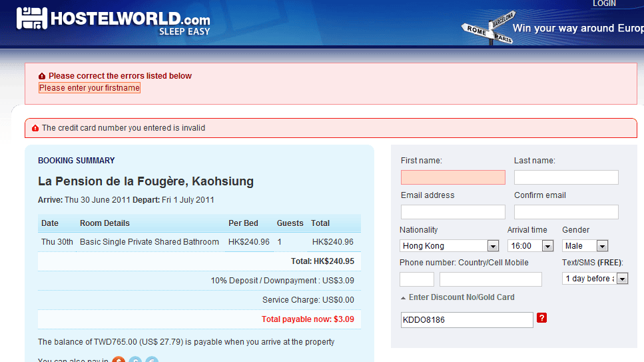Click the LOGIN link at top
This screenshot has height=362, width=644.
pos(604,4)
